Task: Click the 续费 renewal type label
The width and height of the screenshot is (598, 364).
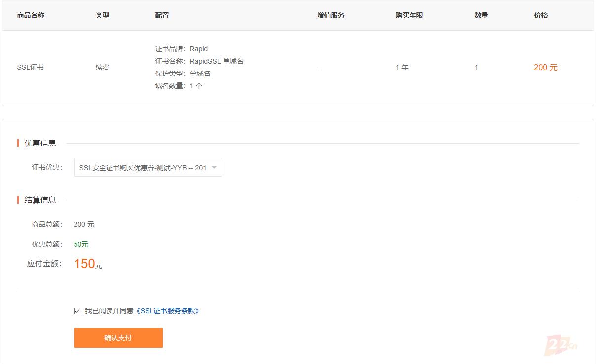Action: [101, 67]
